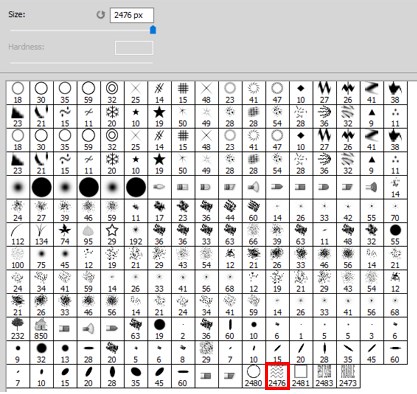Select the tiny dot brush sized 2

coord(183,329)
